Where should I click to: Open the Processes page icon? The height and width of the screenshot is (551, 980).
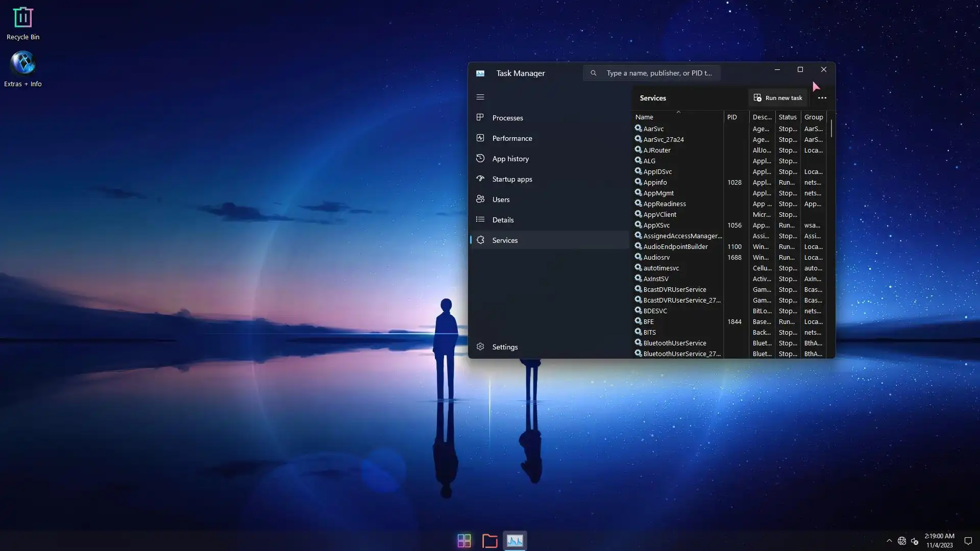tap(480, 117)
